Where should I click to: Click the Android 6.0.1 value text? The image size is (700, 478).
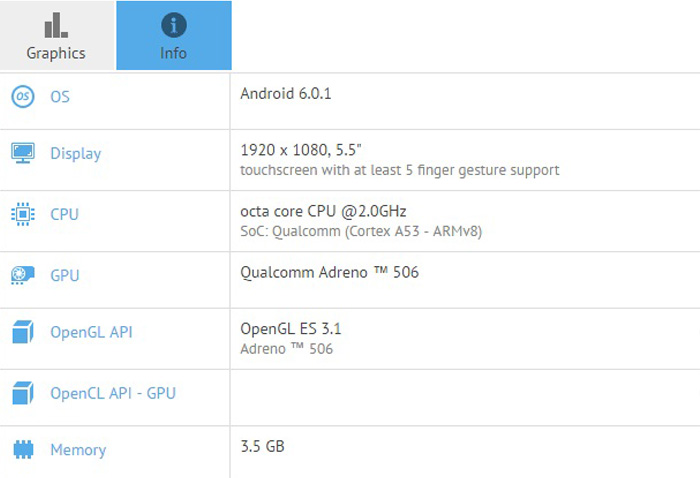[286, 94]
